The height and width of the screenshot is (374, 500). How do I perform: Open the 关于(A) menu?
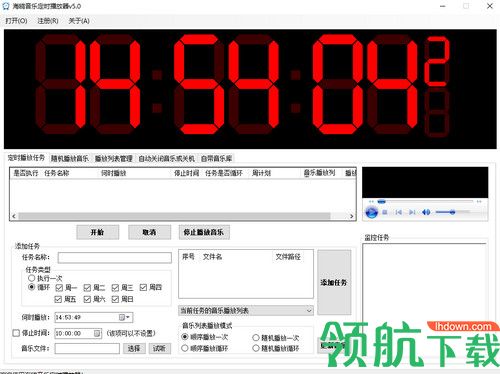point(79,21)
